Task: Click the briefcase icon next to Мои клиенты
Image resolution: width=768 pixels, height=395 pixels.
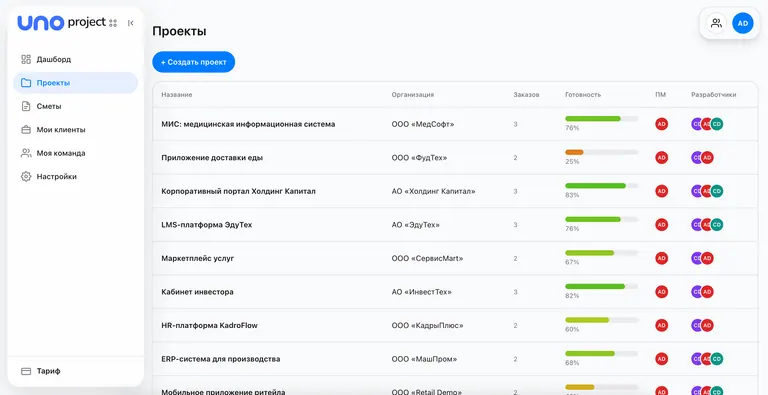Action: tap(26, 130)
